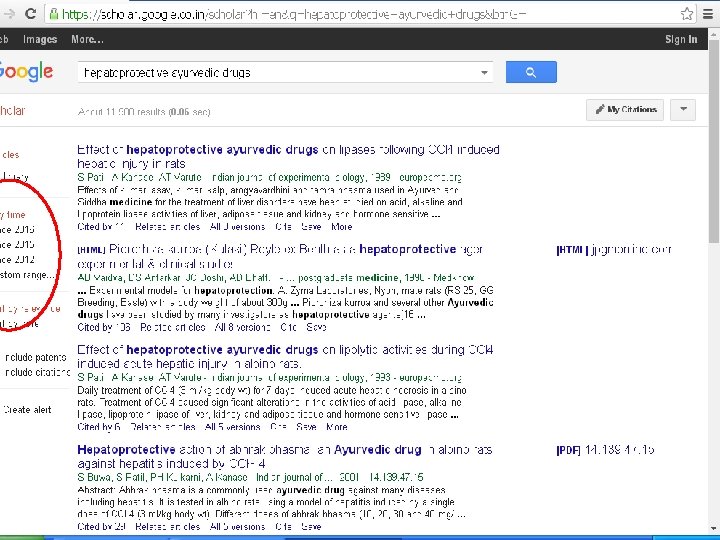Image resolution: width=720 pixels, height=540 pixels.
Task: Open the search box dropdown arrow
Action: 484,73
